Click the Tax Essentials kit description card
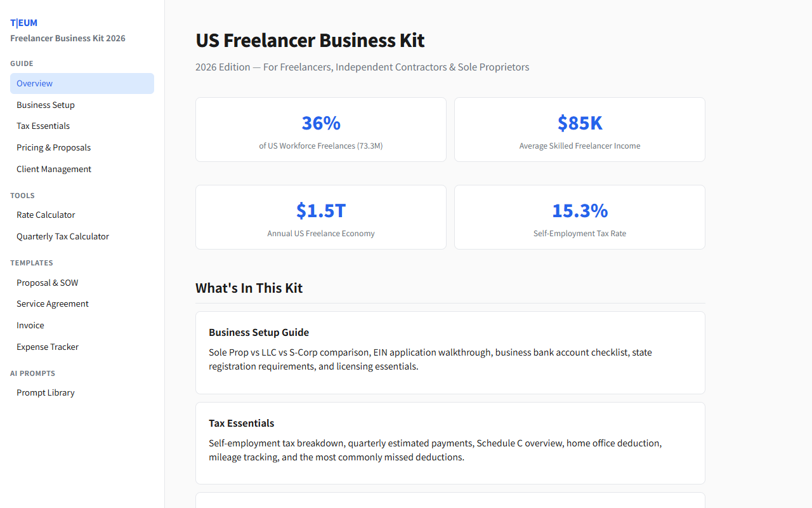Screen dimensions: 812x508 pyautogui.click(x=450, y=443)
